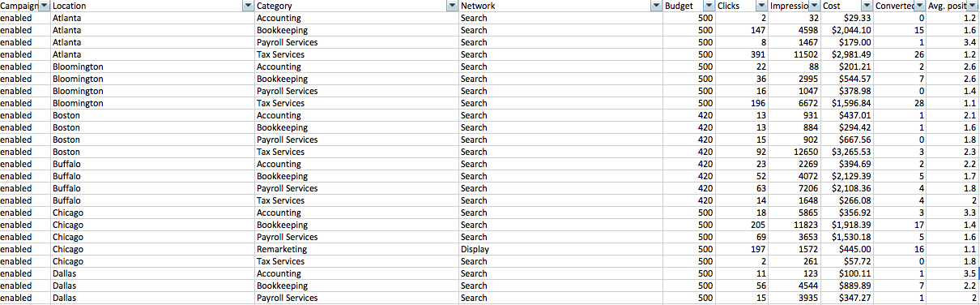Open the Cost column filter dropdown

(x=867, y=6)
